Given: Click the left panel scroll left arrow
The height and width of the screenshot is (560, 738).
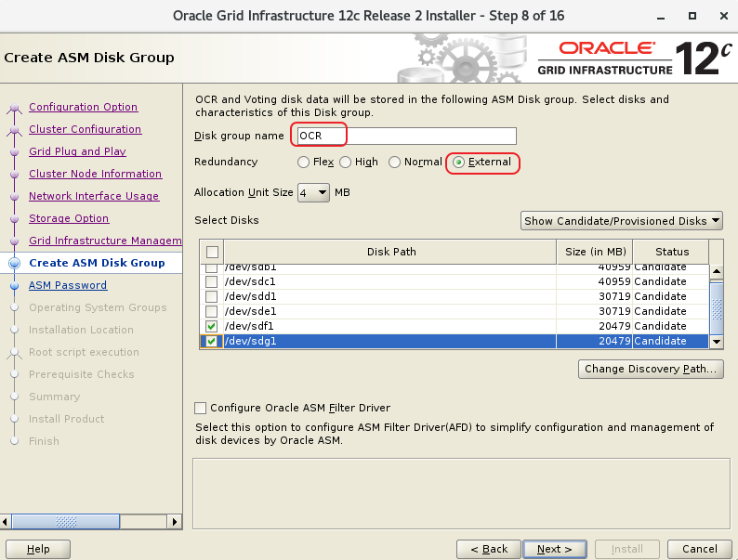Looking at the screenshot, I should [x=7, y=521].
